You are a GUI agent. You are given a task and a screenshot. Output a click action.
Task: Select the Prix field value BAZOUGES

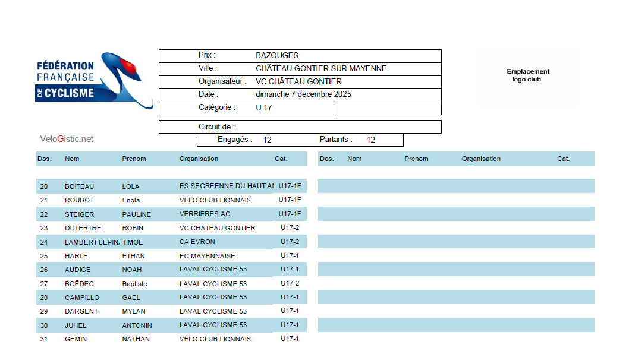tap(277, 55)
